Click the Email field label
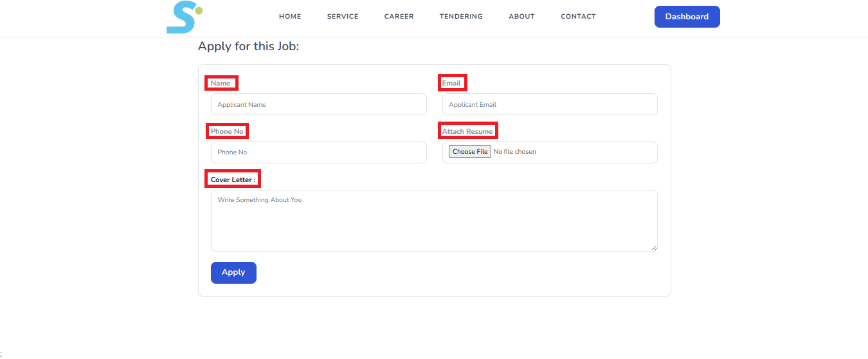This screenshot has height=359, width=868. 451,83
